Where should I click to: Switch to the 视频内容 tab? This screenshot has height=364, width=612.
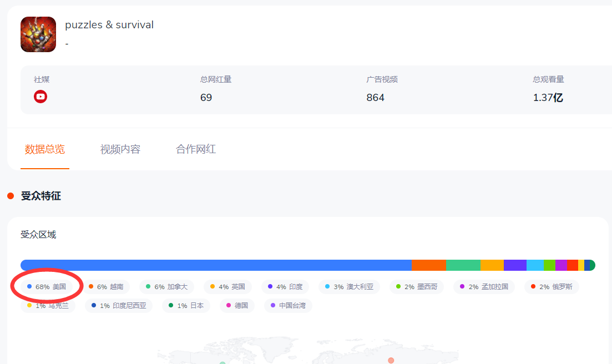pyautogui.click(x=120, y=149)
